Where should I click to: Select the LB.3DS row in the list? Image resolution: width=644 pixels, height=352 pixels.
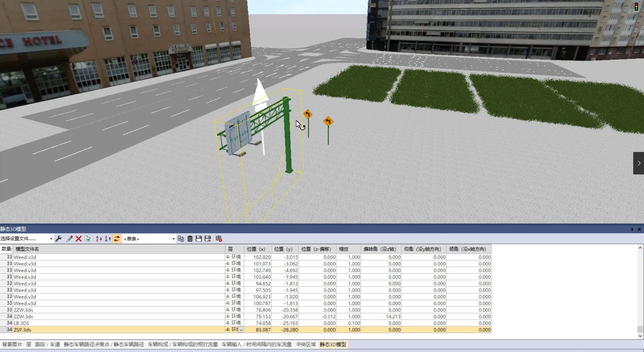tap(246, 323)
